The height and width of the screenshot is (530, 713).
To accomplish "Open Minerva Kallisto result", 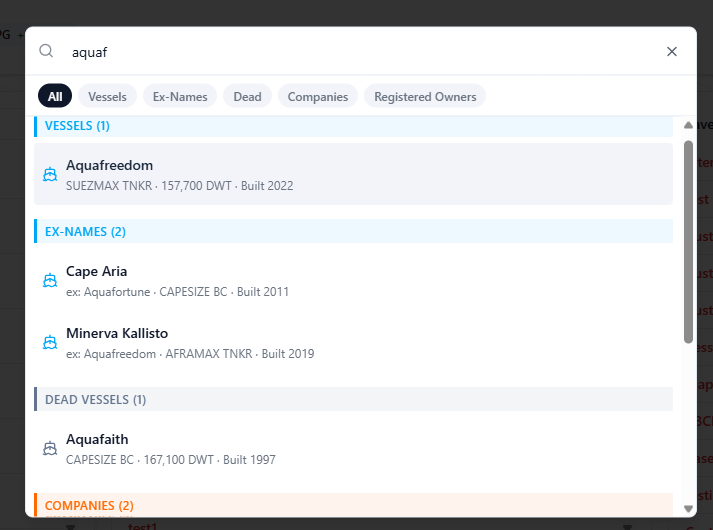I will pos(353,343).
